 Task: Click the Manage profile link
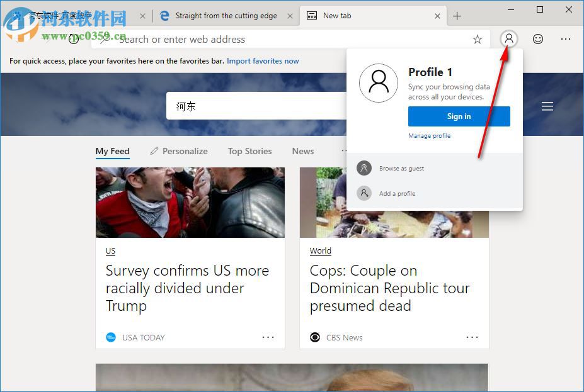[429, 135]
